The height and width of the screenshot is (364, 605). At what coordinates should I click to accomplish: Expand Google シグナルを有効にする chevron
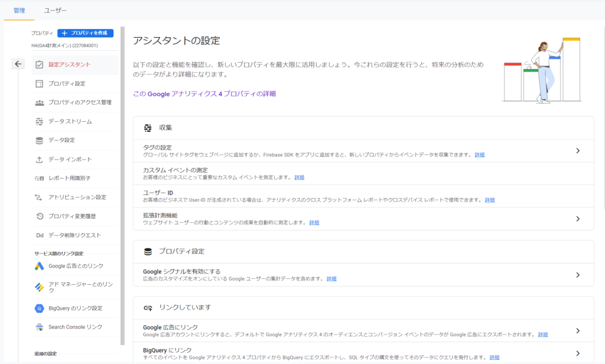click(578, 275)
